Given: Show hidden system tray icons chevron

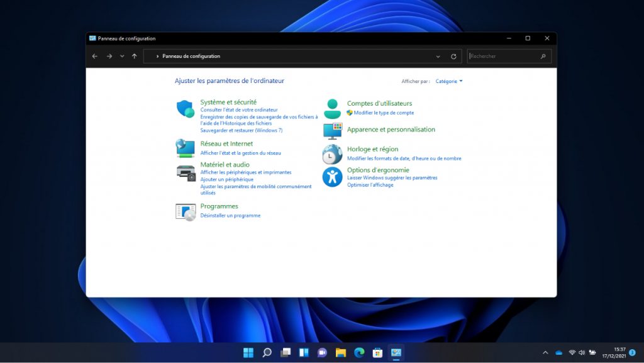Looking at the screenshot, I should pos(545,352).
